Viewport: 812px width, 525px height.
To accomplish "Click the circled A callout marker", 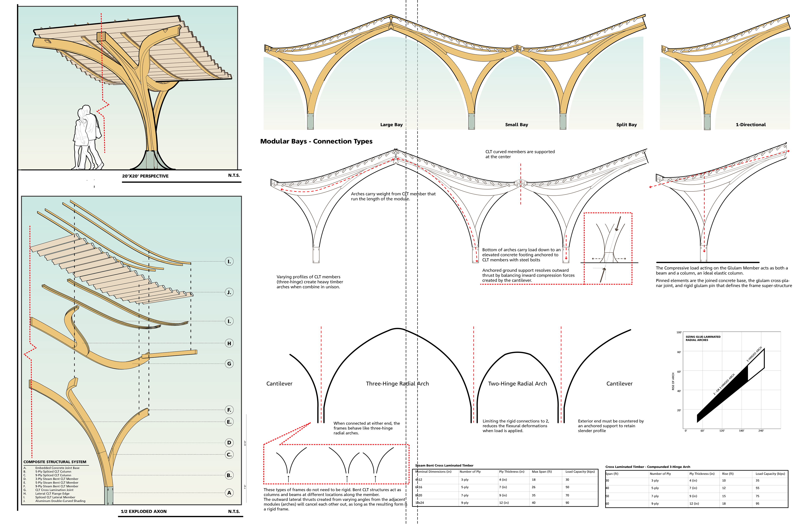I will 229,493.
